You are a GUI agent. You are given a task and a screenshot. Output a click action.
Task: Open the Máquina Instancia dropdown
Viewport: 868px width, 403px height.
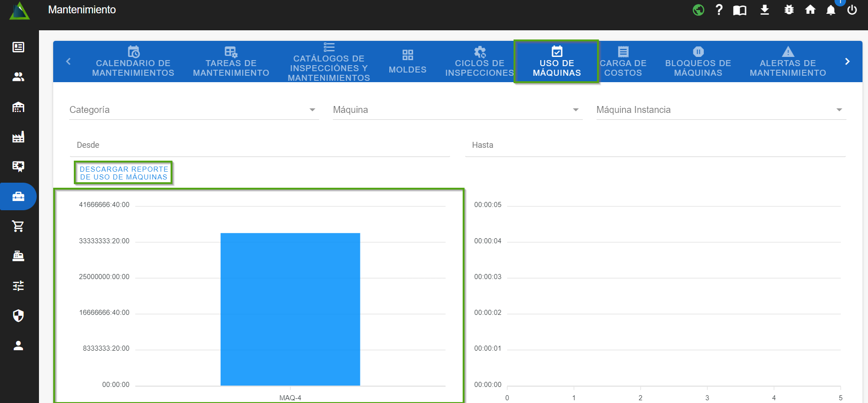720,110
